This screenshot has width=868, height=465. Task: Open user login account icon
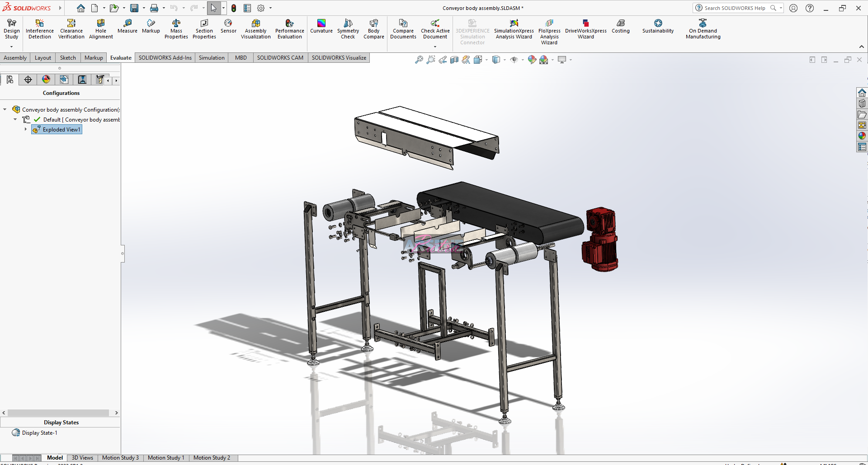(793, 8)
